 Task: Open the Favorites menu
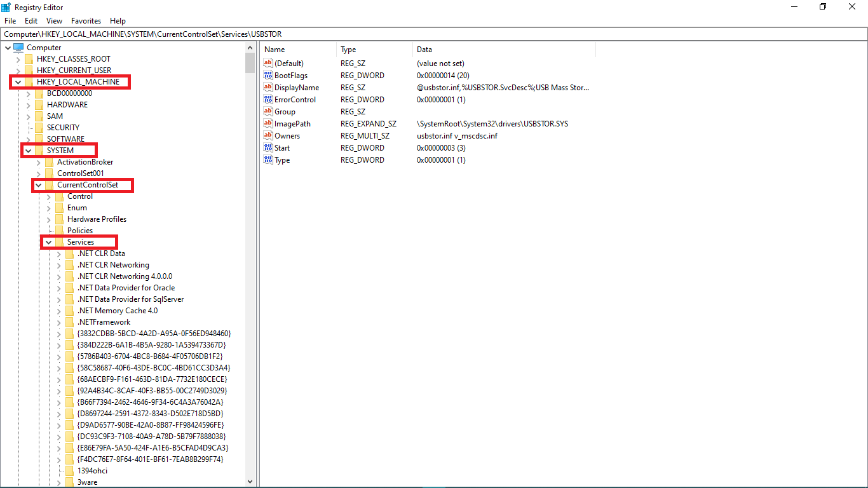coord(86,20)
